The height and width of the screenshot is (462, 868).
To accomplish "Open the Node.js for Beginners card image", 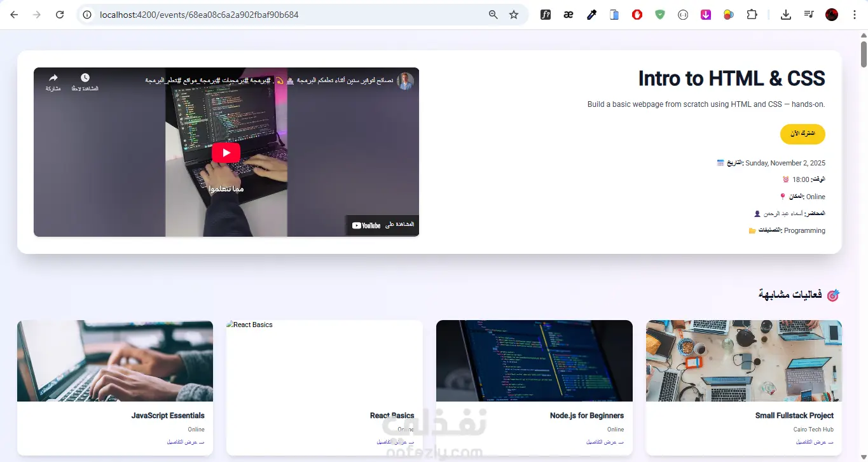I will pyautogui.click(x=534, y=361).
